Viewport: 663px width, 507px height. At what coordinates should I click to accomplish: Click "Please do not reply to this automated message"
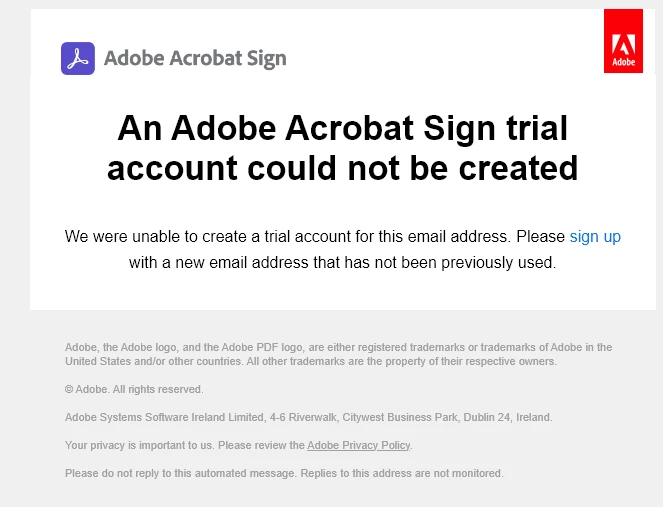pyautogui.click(x=180, y=473)
